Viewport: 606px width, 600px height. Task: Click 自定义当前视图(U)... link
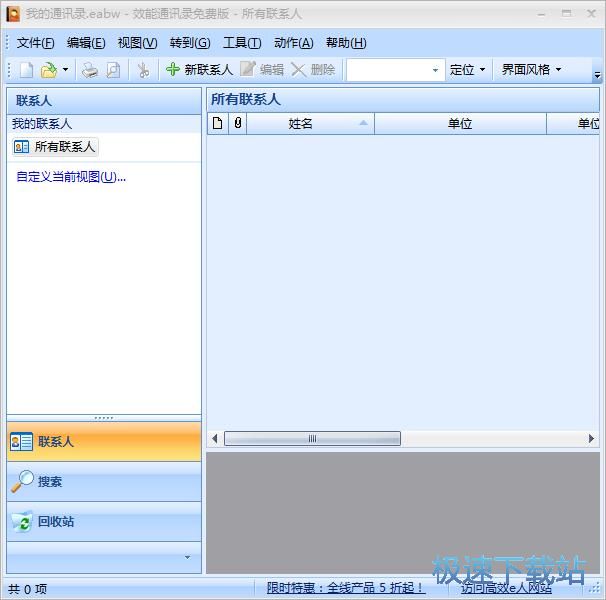[71, 177]
